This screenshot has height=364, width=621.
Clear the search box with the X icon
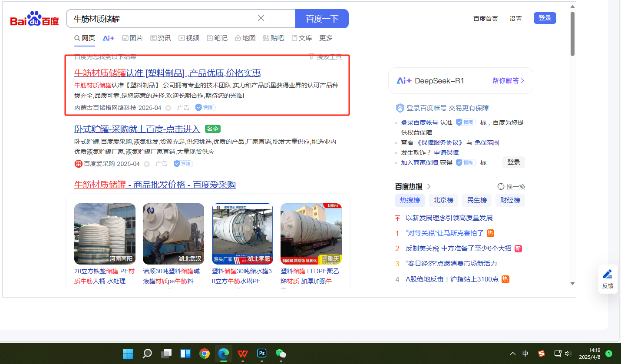tap(261, 18)
